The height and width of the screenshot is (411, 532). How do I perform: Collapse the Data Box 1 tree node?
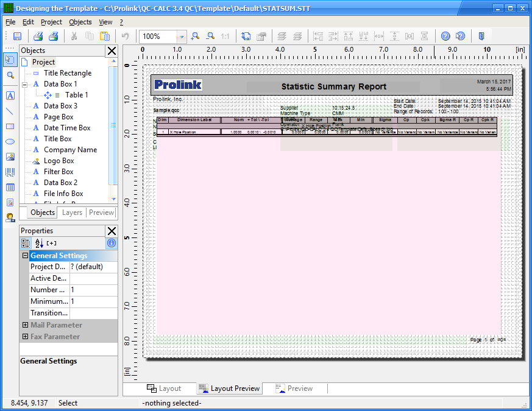click(x=25, y=85)
